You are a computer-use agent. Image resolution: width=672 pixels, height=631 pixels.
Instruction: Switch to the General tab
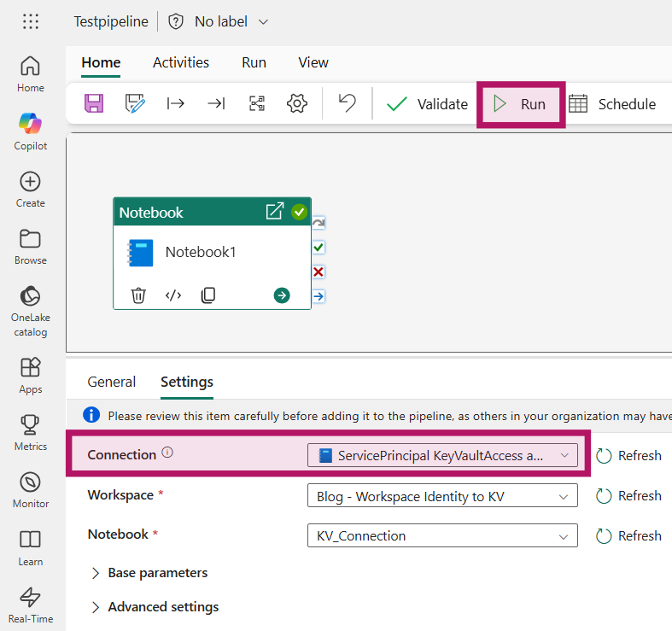click(x=112, y=382)
